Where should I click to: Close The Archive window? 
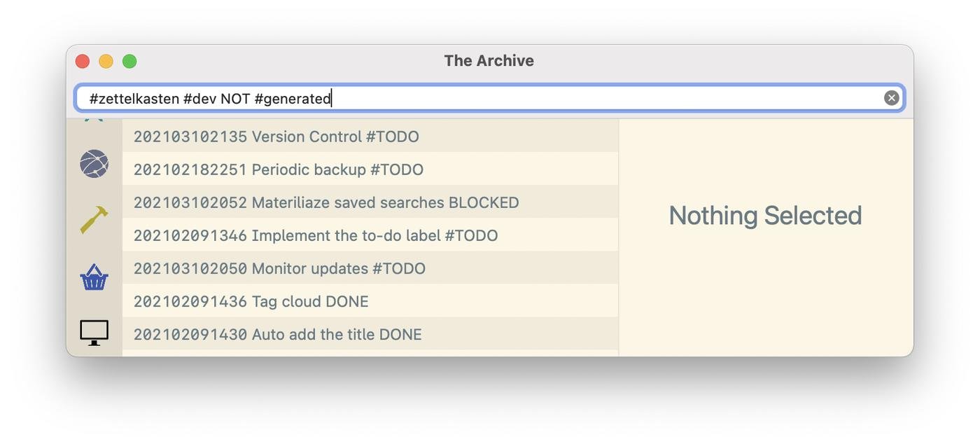[83, 62]
